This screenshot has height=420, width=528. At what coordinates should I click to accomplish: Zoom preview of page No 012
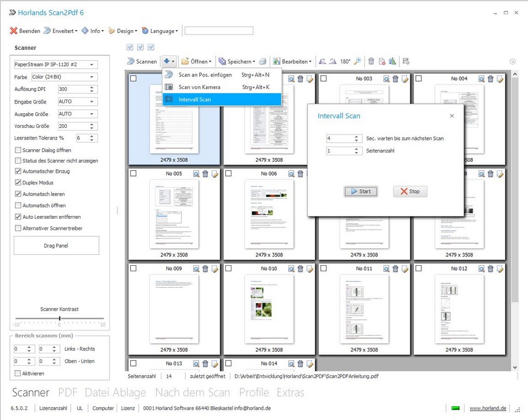click(x=481, y=269)
